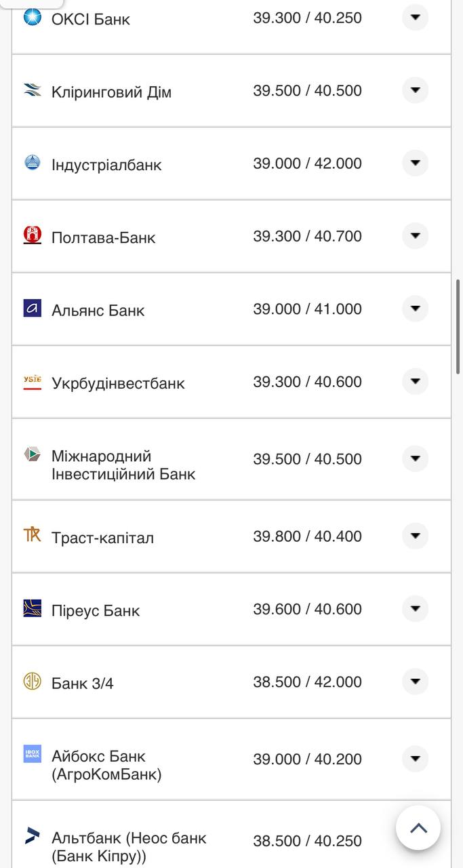Click the Банк 3/4 gold logo icon
The width and height of the screenshot is (463, 868).
pyautogui.click(x=33, y=681)
